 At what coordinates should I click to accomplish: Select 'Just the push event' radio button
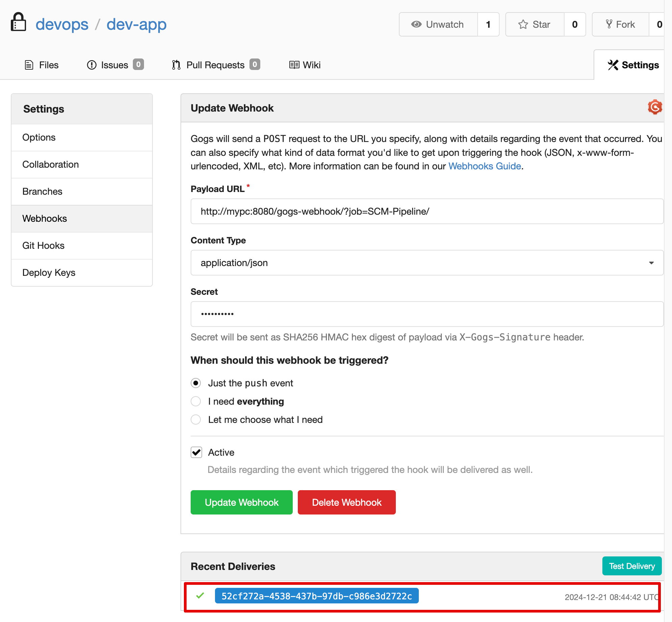click(x=196, y=383)
